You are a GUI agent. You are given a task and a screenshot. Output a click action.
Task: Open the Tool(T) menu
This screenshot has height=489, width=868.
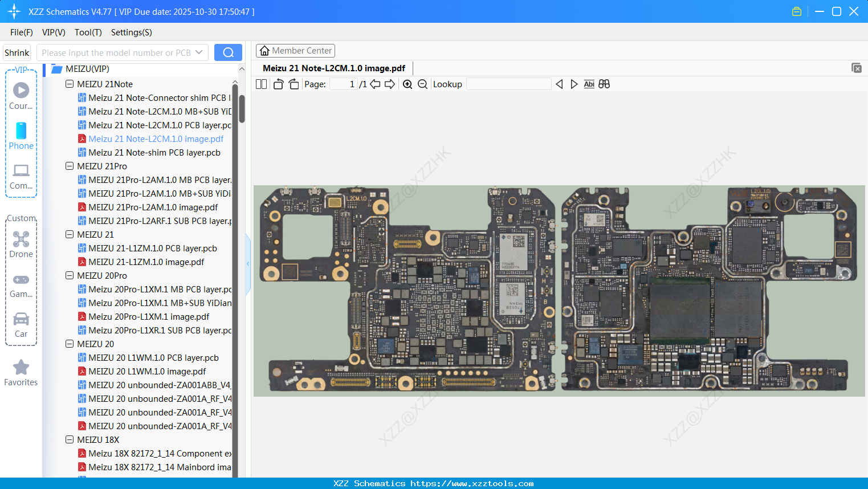point(88,32)
